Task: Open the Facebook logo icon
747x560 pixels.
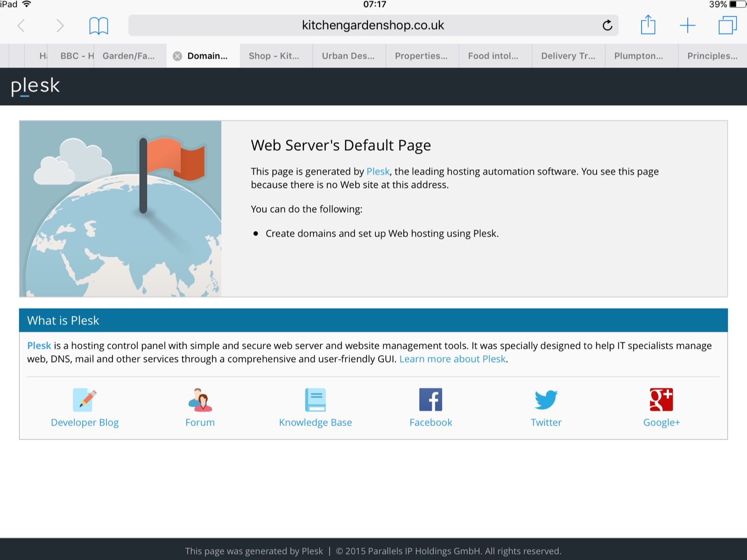Action: 430,400
